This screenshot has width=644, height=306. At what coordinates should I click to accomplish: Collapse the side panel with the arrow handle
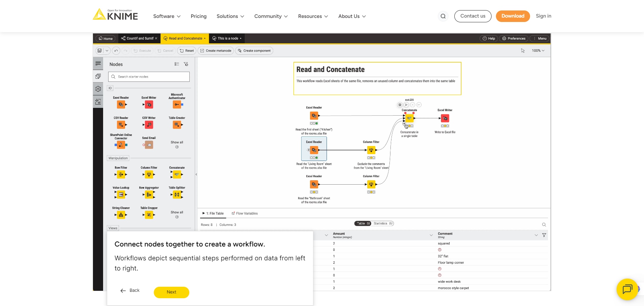(x=196, y=174)
